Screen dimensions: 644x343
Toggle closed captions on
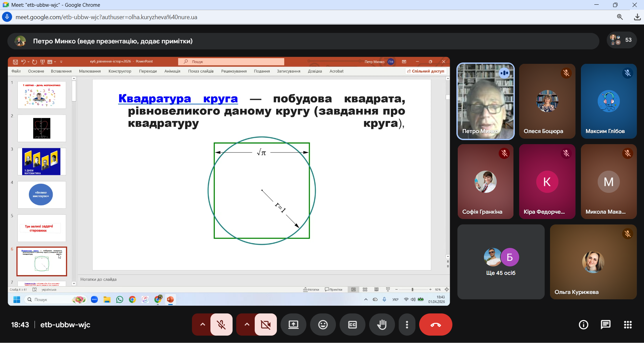[x=352, y=325]
